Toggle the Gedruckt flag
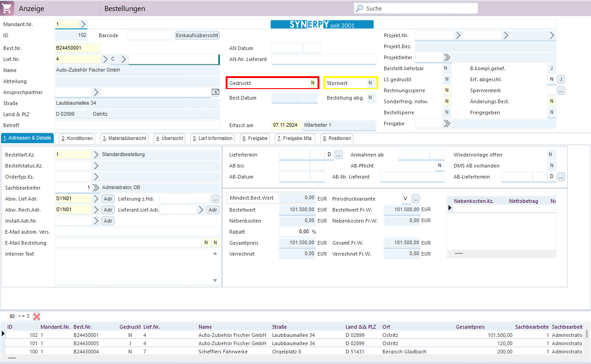 pyautogui.click(x=313, y=83)
